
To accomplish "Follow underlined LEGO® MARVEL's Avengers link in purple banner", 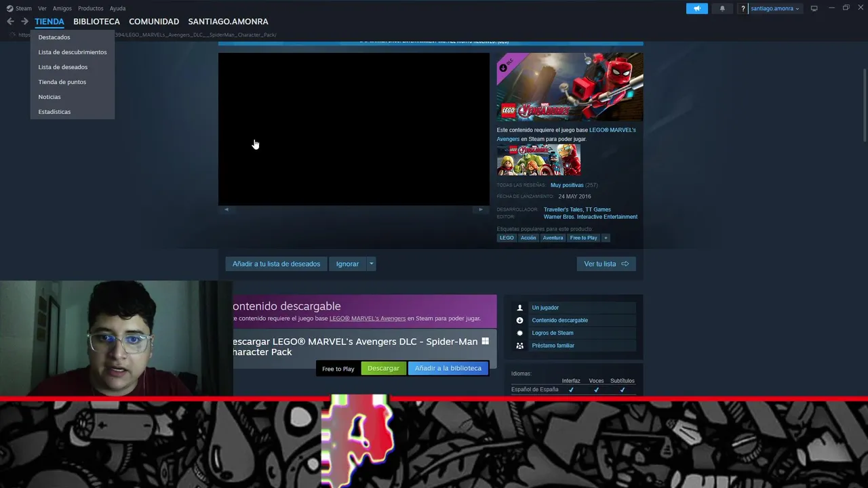I will (368, 319).
